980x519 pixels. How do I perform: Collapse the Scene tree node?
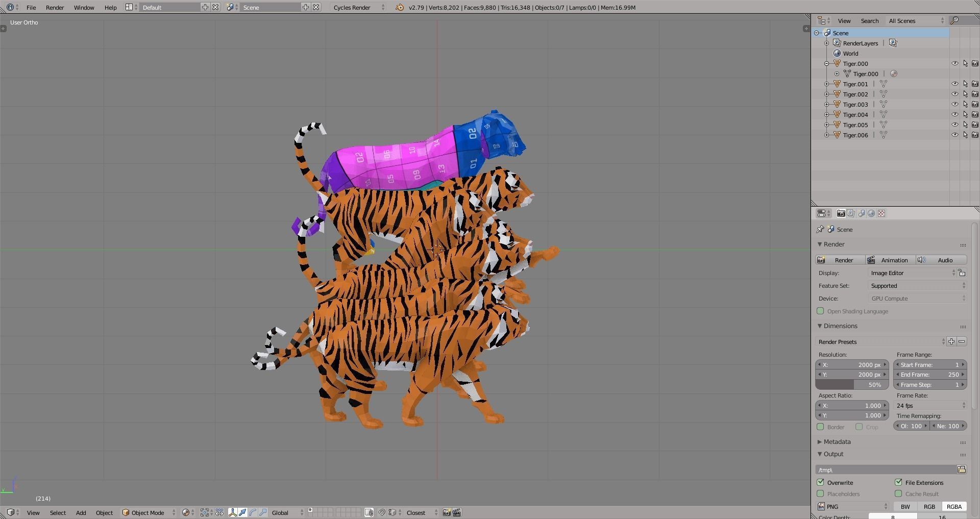click(x=817, y=33)
